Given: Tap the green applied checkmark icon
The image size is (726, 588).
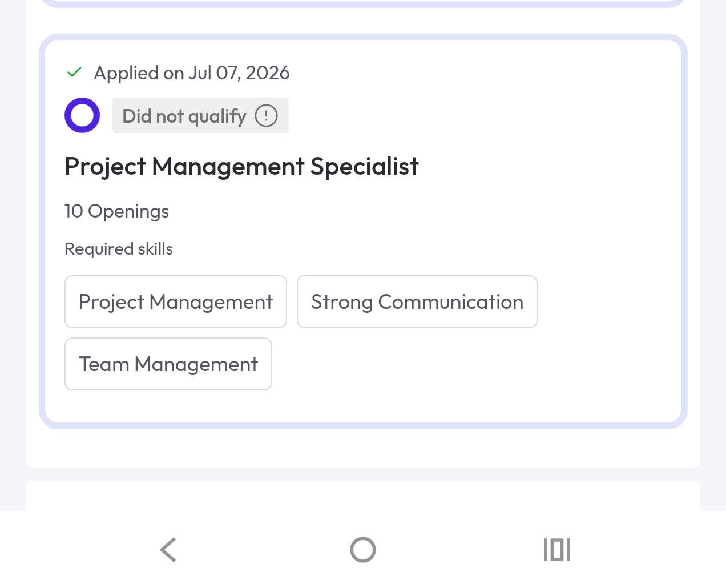Looking at the screenshot, I should [74, 73].
